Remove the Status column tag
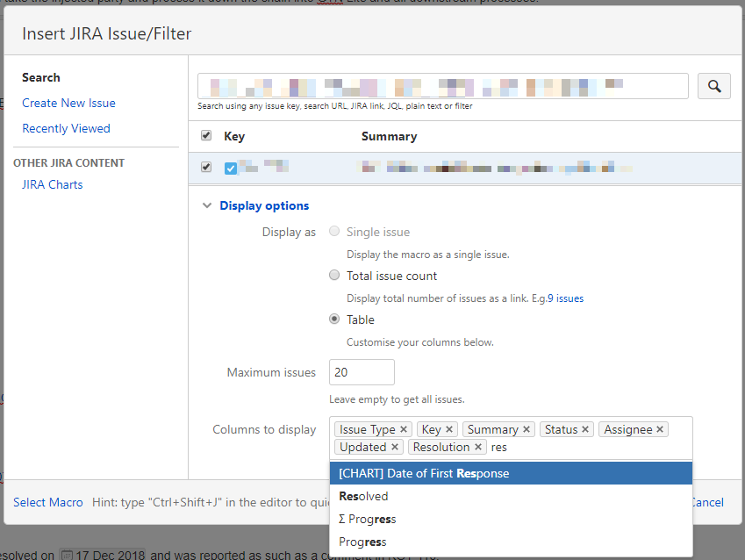 point(585,429)
